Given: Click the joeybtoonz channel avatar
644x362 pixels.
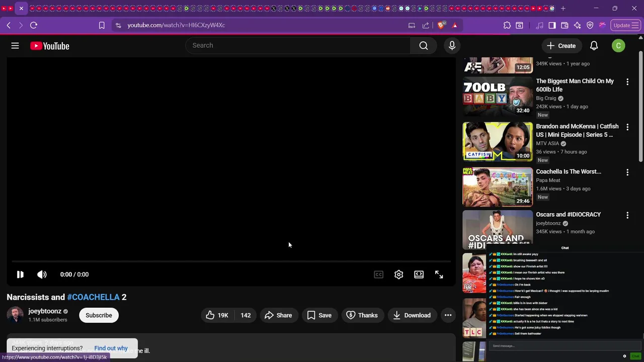Looking at the screenshot, I should tap(15, 315).
